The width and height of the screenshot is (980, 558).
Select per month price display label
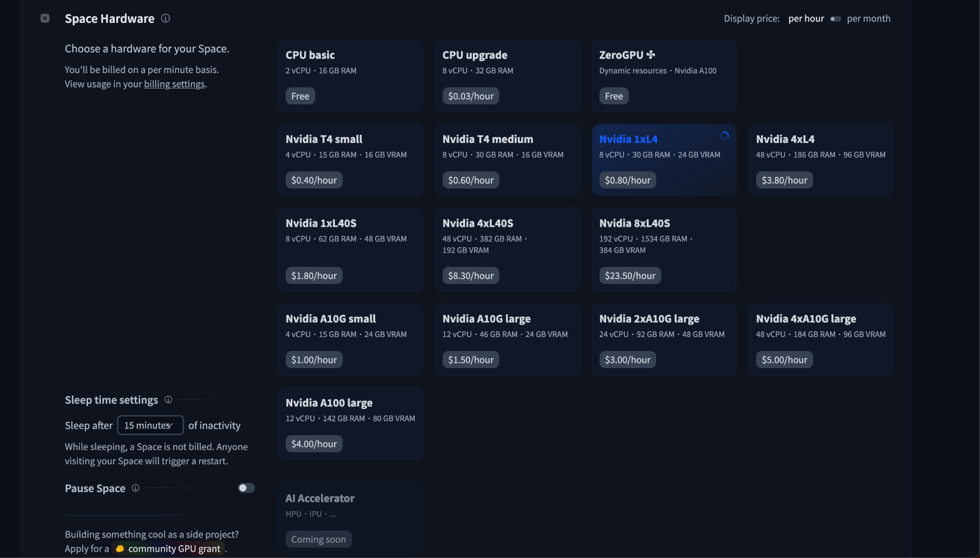(x=869, y=19)
